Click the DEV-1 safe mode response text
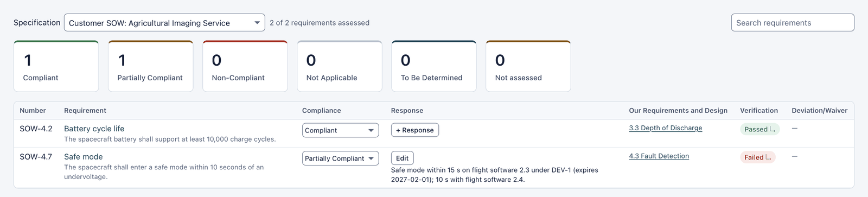868x197 pixels. click(495, 175)
